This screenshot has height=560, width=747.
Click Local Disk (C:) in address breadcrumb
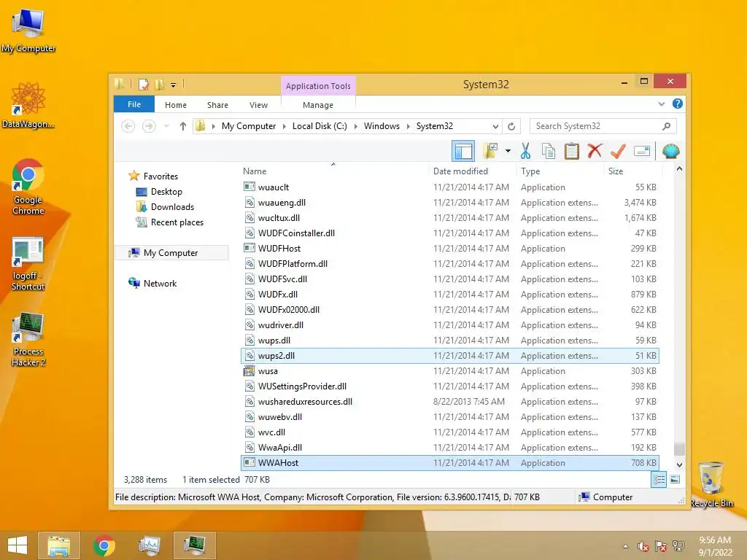pos(320,126)
